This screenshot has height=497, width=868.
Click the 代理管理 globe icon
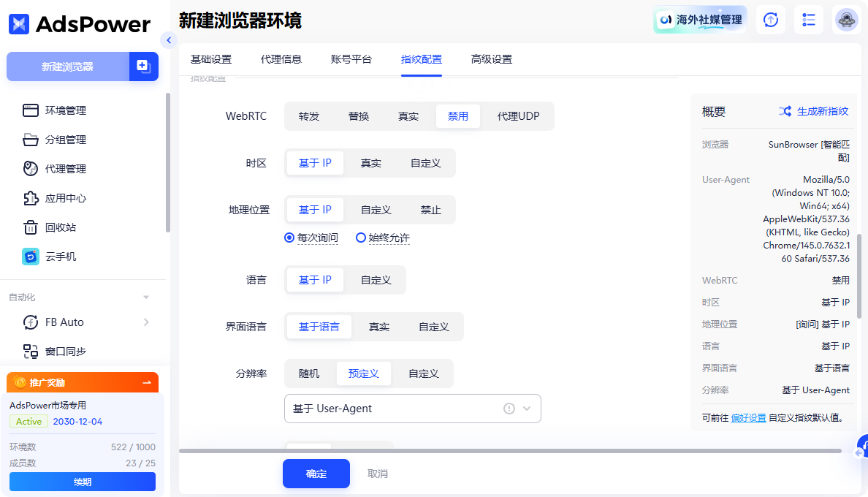tap(31, 169)
